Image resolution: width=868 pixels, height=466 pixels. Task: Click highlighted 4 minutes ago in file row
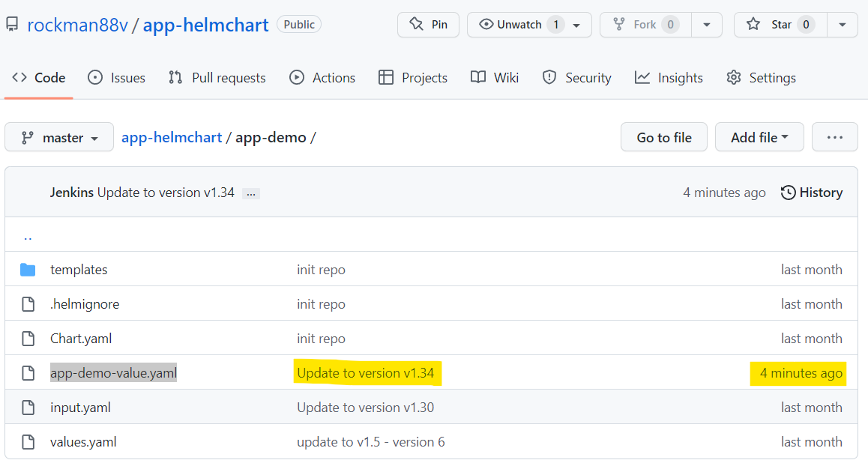coord(801,373)
